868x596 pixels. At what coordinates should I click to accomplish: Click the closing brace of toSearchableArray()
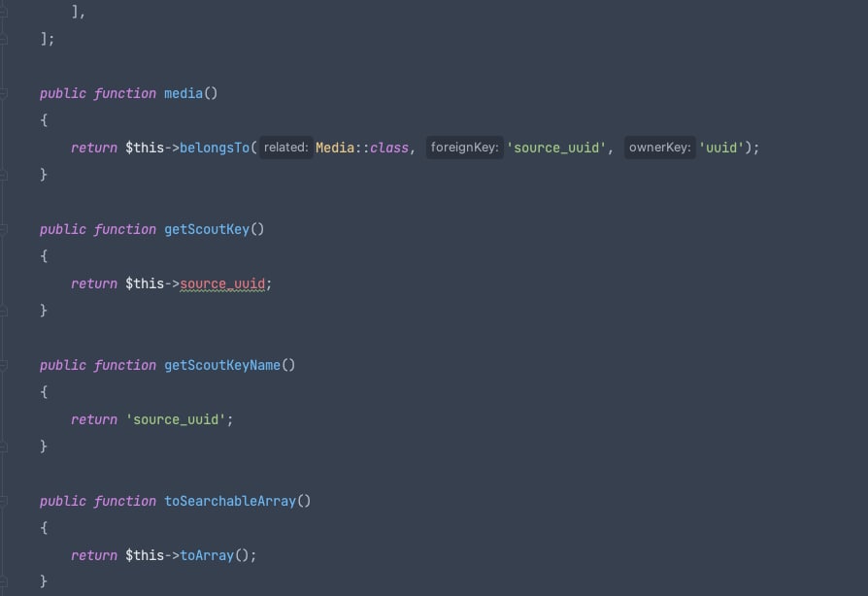point(44,581)
